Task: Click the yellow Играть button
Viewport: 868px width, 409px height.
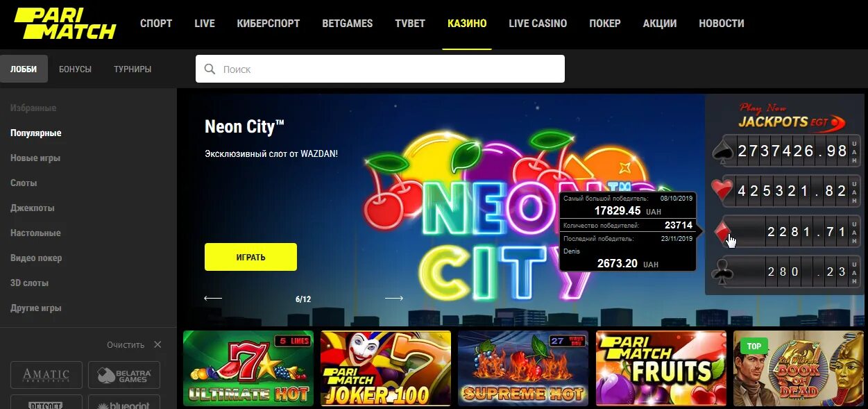Action: click(x=250, y=257)
